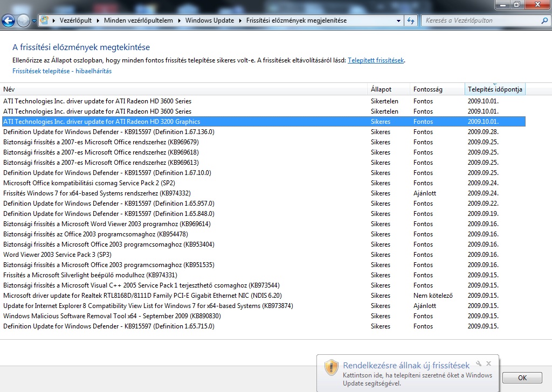Select Frissítési előzmények megjelenítése breadcrumb
This screenshot has height=392, width=552.
point(296,20)
